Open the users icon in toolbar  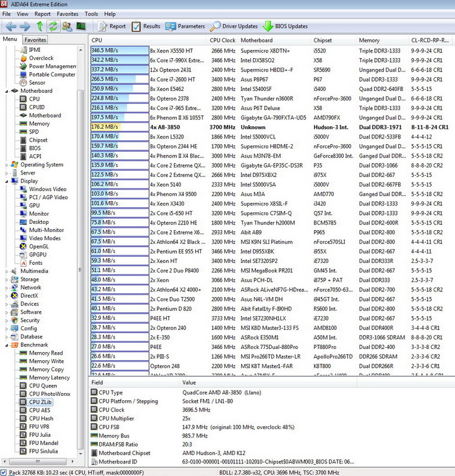[67, 27]
